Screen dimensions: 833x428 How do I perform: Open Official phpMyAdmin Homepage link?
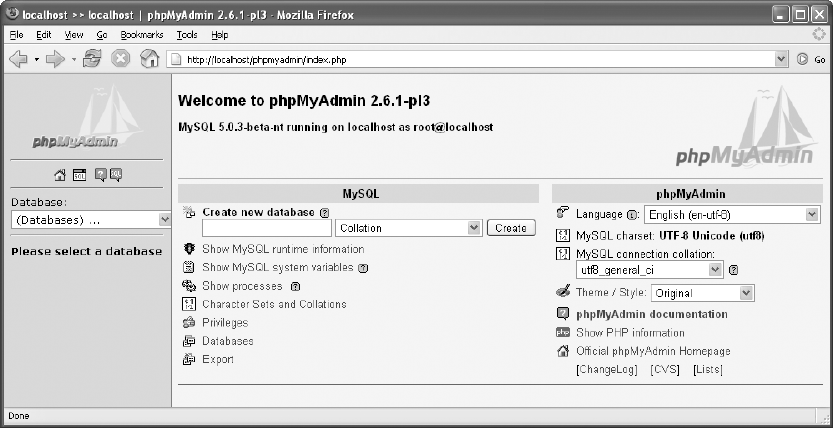tap(653, 351)
